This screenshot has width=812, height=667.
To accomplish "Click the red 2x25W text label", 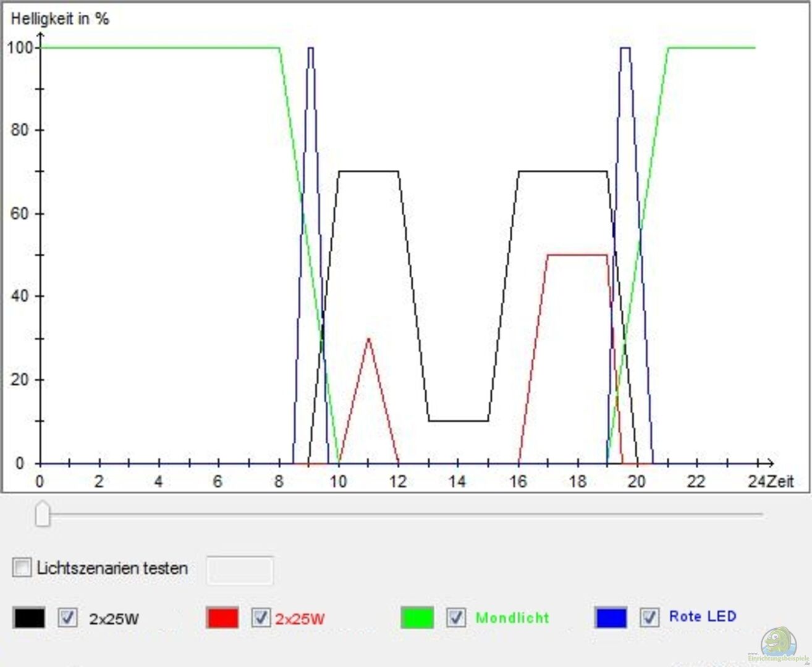I will pyautogui.click(x=300, y=619).
